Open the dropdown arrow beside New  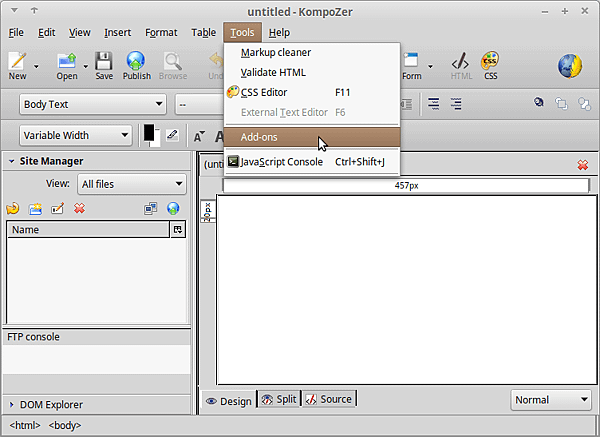point(36,67)
